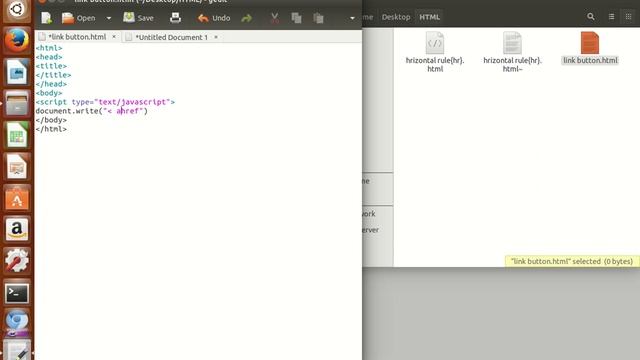Screen dimensions: 640x360
Task: Open LibreOffice Calc from launcher
Action: pyautogui.click(x=17, y=135)
